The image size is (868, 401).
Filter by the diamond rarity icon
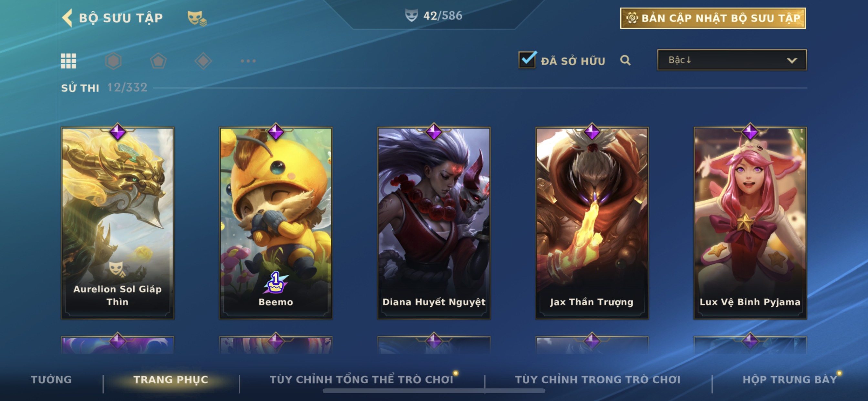coord(203,61)
